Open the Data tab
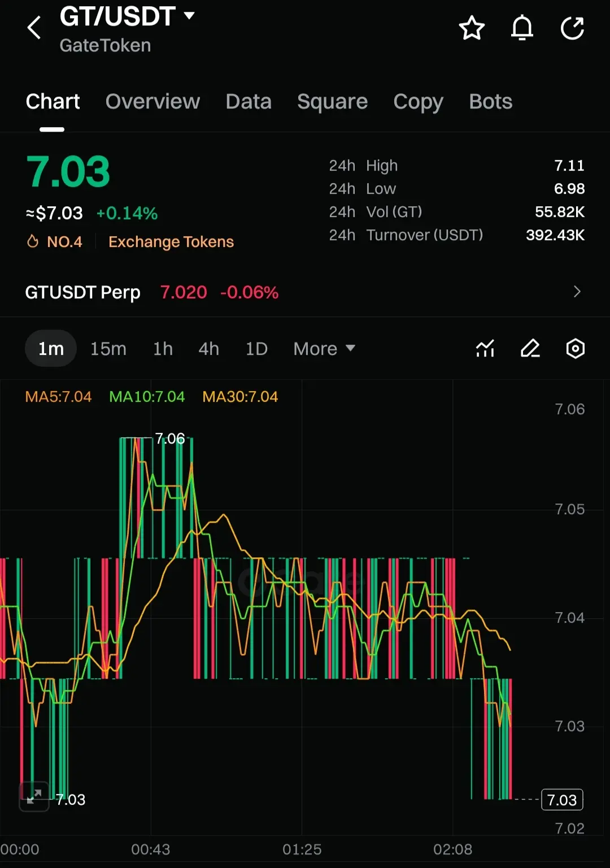The width and height of the screenshot is (610, 868). [x=249, y=102]
